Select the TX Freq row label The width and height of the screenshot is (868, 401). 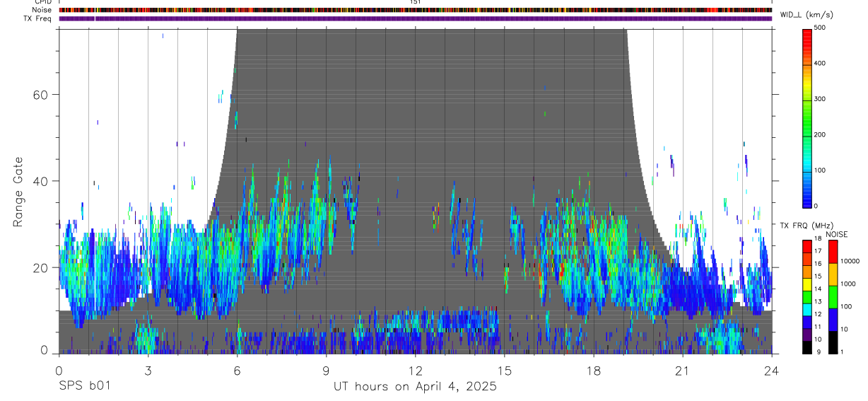(x=37, y=18)
